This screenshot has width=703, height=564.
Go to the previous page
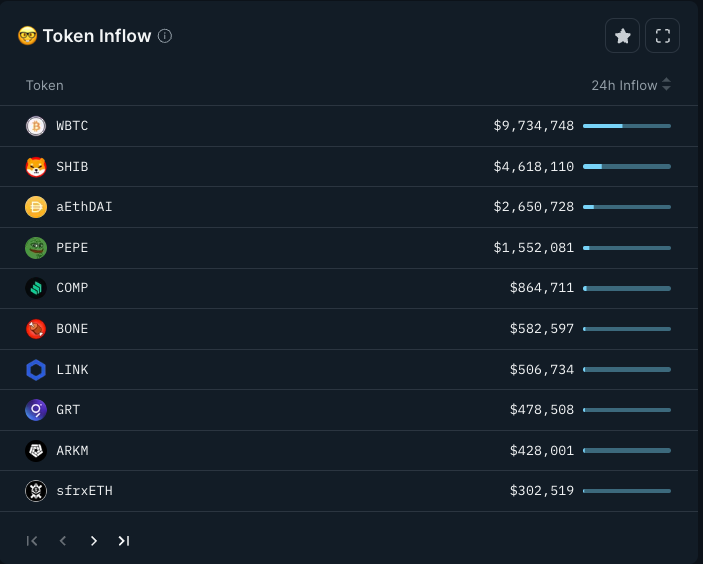[x=63, y=541]
